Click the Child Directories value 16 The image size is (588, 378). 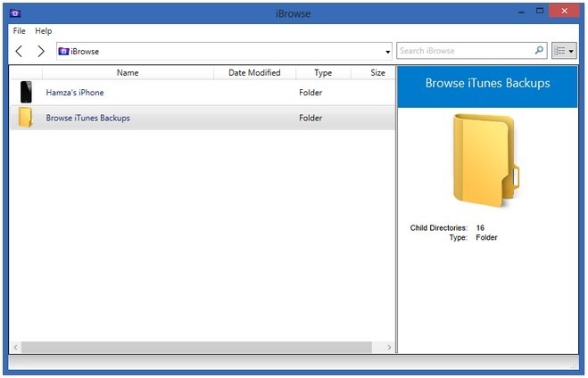point(480,227)
